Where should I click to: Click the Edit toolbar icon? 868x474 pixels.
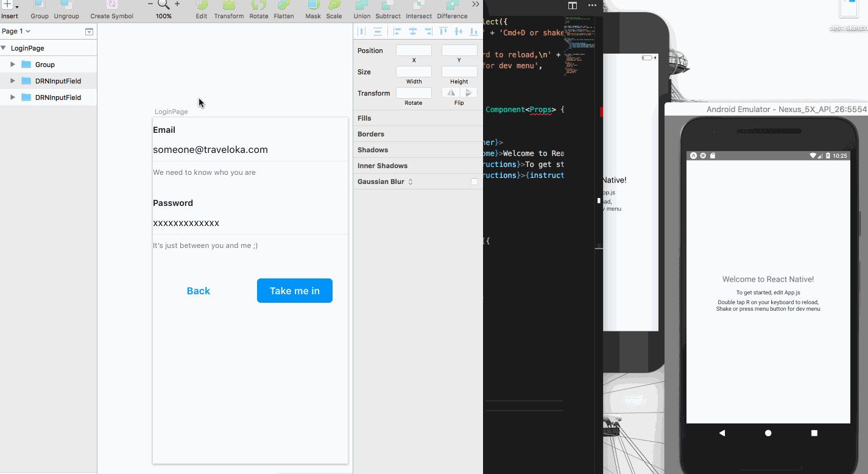pos(202,4)
